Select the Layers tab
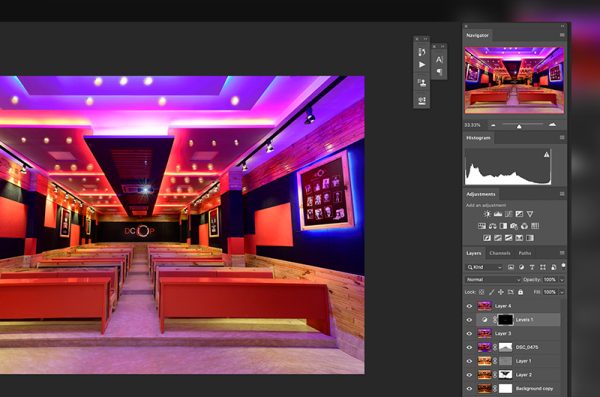This screenshot has width=600, height=397. click(x=474, y=253)
